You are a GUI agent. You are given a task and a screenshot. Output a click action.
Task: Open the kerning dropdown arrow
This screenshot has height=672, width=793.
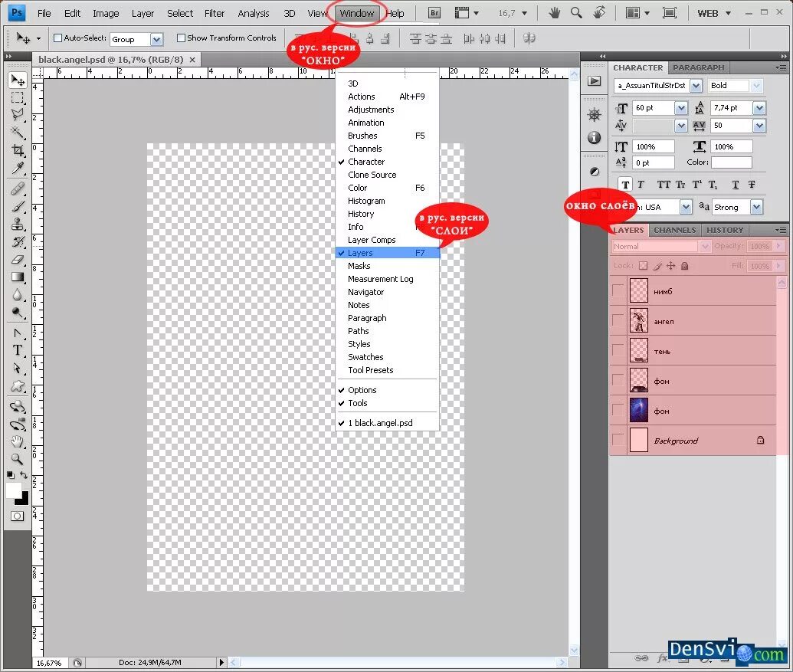(x=680, y=126)
